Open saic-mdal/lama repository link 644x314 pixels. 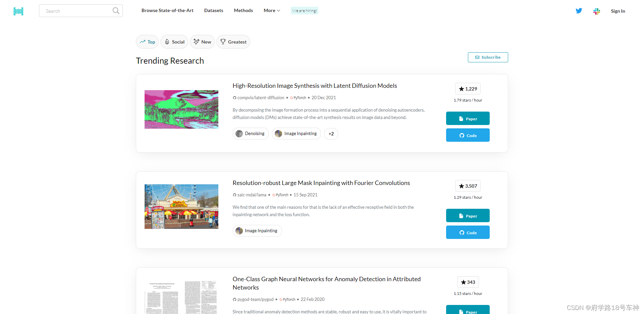click(x=250, y=195)
